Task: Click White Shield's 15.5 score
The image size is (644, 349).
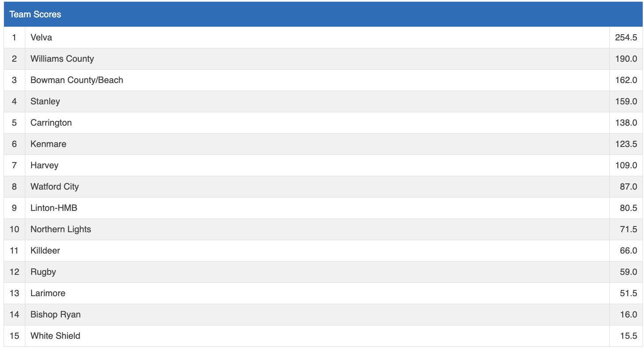Action: 628,336
